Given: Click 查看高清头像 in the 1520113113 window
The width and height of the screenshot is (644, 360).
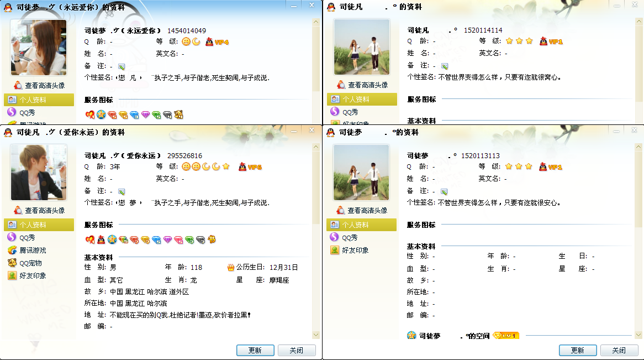Looking at the screenshot, I should pyautogui.click(x=362, y=211).
